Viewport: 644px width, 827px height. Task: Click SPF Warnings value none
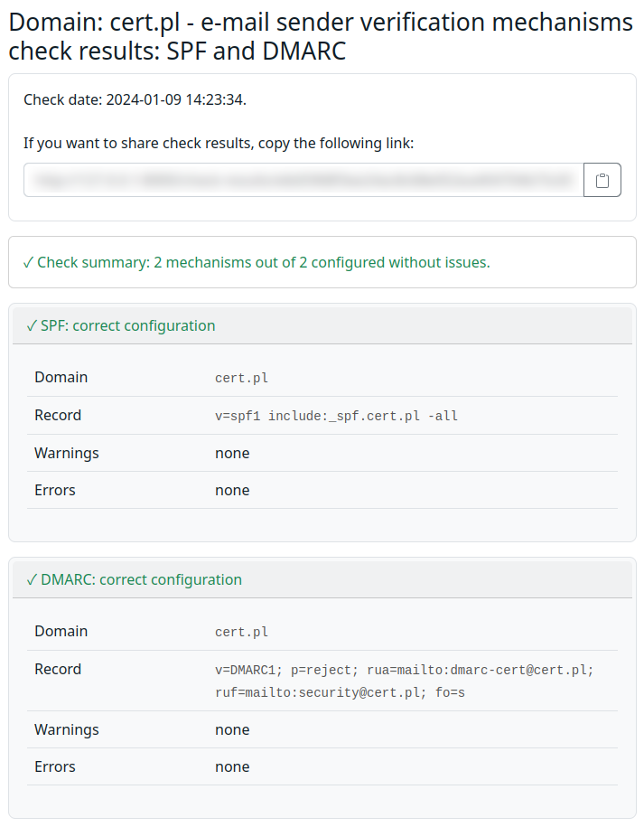tap(232, 453)
